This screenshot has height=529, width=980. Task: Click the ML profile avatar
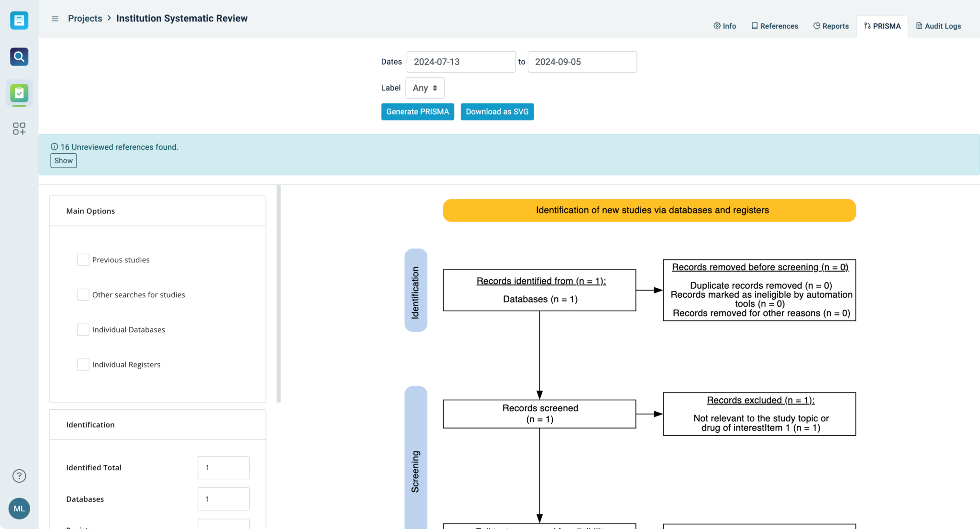click(x=19, y=508)
